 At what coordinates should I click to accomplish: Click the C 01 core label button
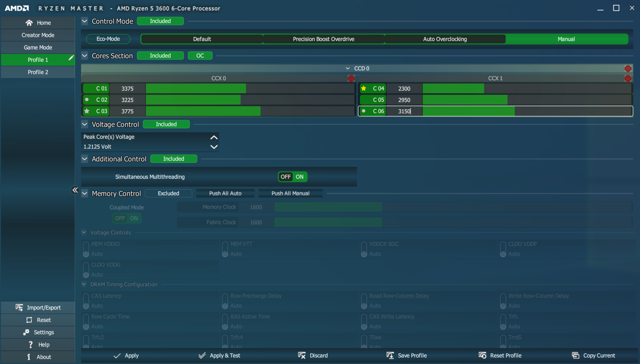point(96,88)
